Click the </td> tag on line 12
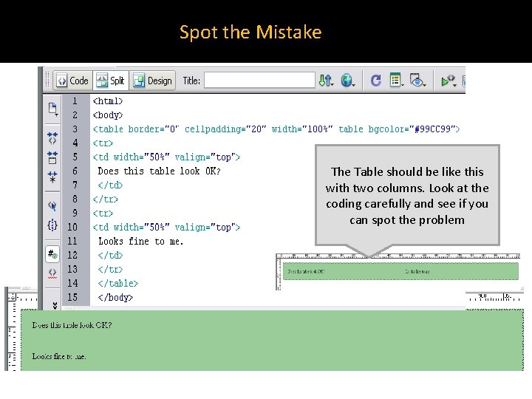Viewport: 532px width, 399px height. (x=110, y=256)
